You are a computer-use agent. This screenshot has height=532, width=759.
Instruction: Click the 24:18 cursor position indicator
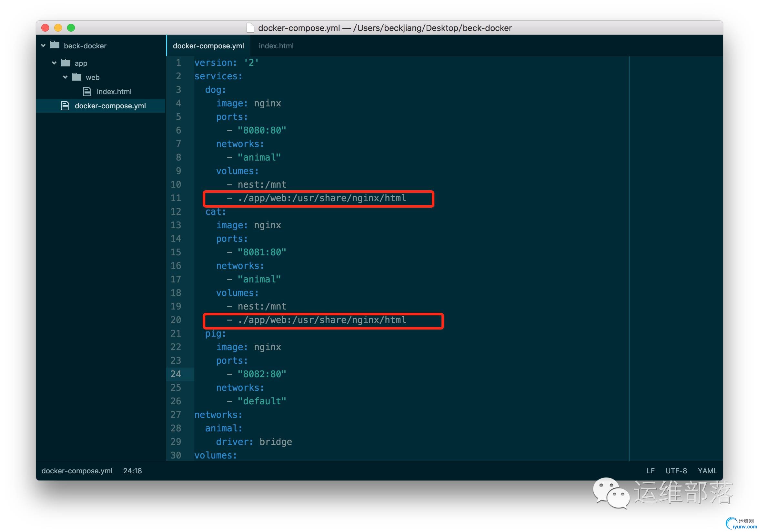point(133,470)
